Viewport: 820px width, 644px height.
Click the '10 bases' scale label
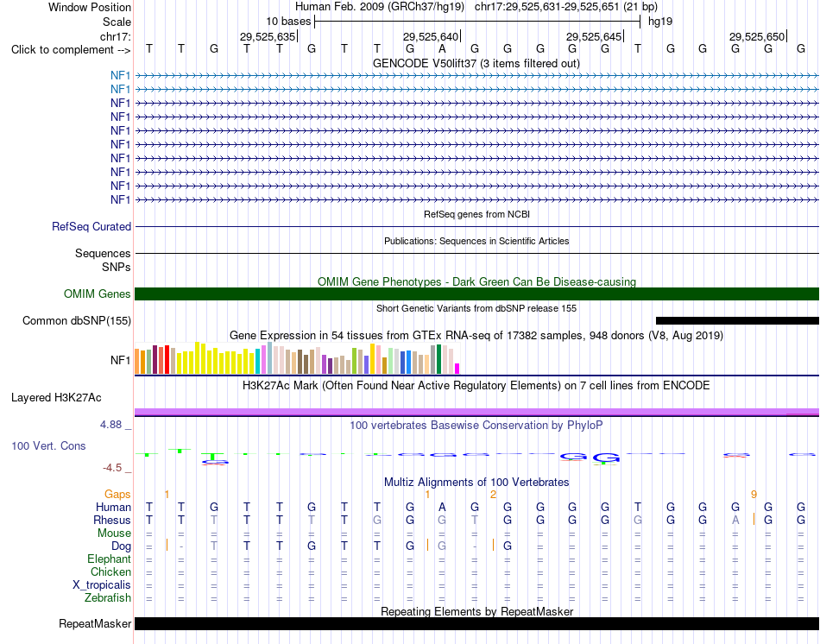[288, 22]
